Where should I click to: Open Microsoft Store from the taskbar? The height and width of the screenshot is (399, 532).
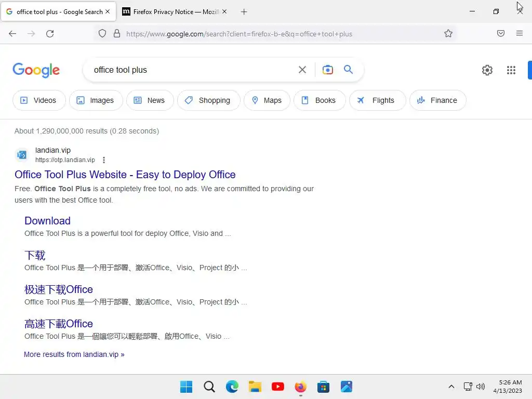[x=323, y=387]
